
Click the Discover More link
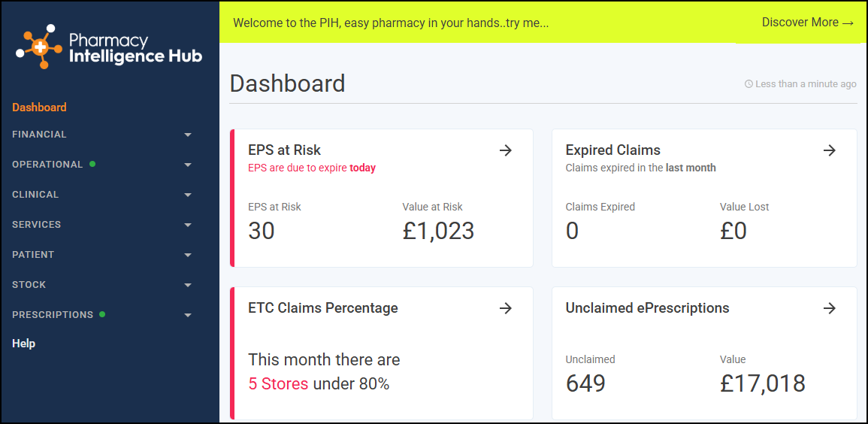tap(808, 23)
